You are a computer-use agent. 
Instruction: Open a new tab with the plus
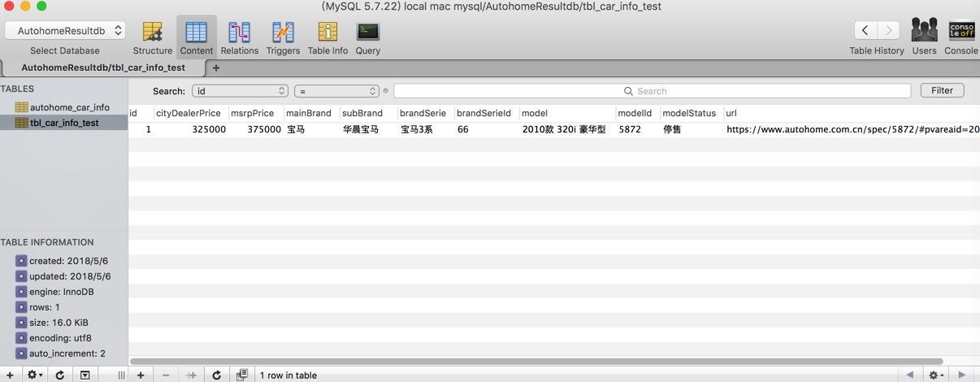coord(216,67)
